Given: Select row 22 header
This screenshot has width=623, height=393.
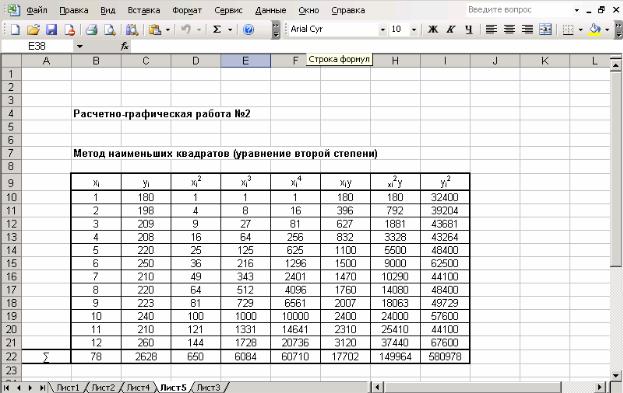Looking at the screenshot, I should click(x=11, y=356).
